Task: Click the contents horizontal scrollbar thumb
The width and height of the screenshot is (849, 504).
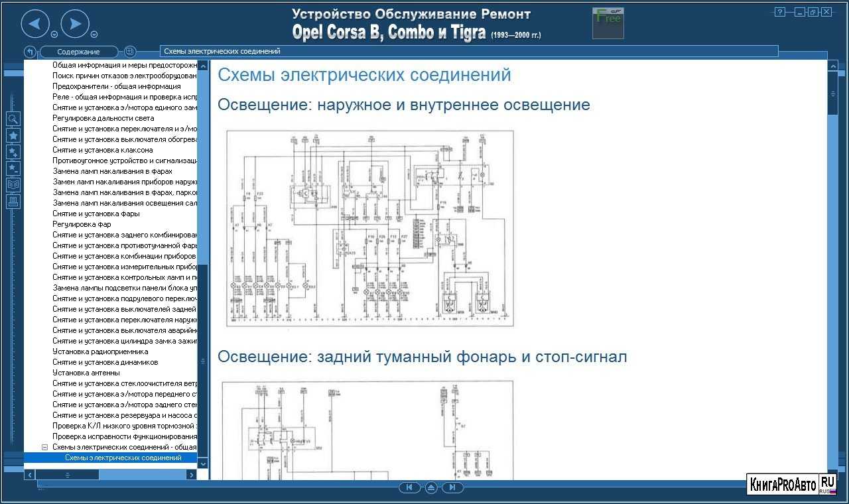Action: point(67,475)
